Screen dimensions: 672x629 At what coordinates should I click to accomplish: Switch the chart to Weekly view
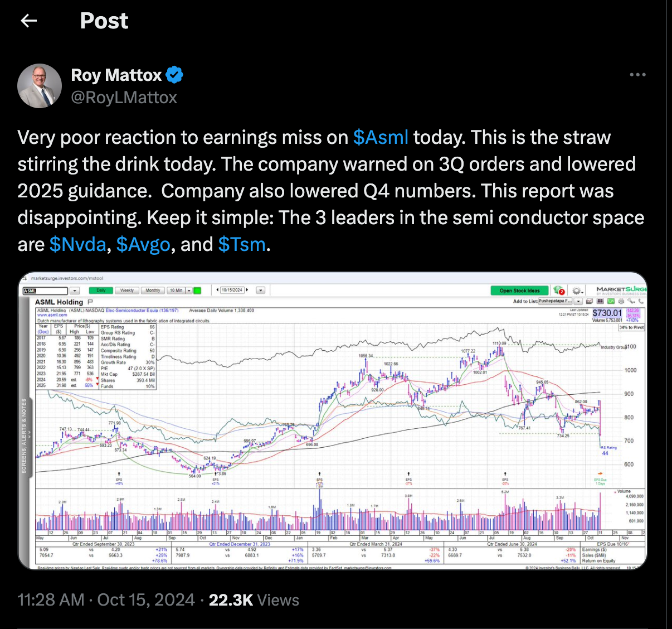click(x=127, y=290)
